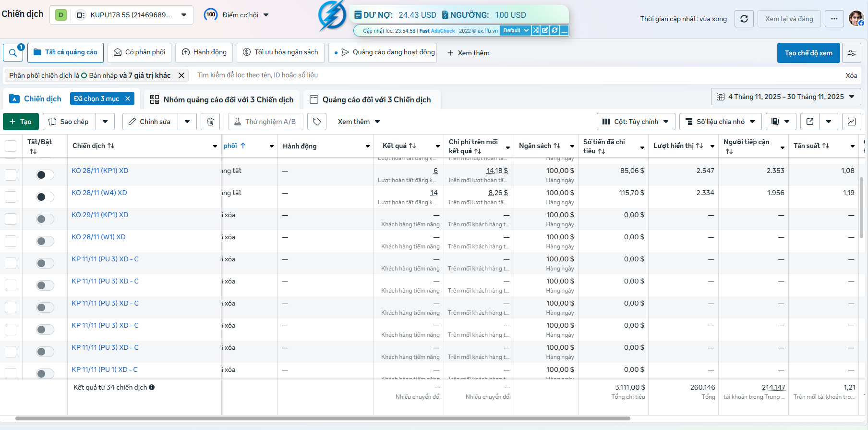Open the date range picker dropdown
This screenshot has height=430, width=868.
pos(786,97)
